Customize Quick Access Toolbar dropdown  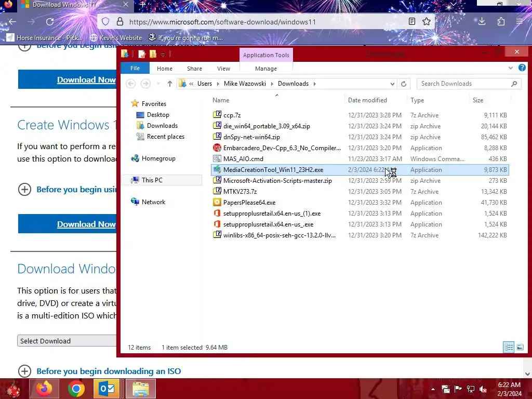click(163, 55)
